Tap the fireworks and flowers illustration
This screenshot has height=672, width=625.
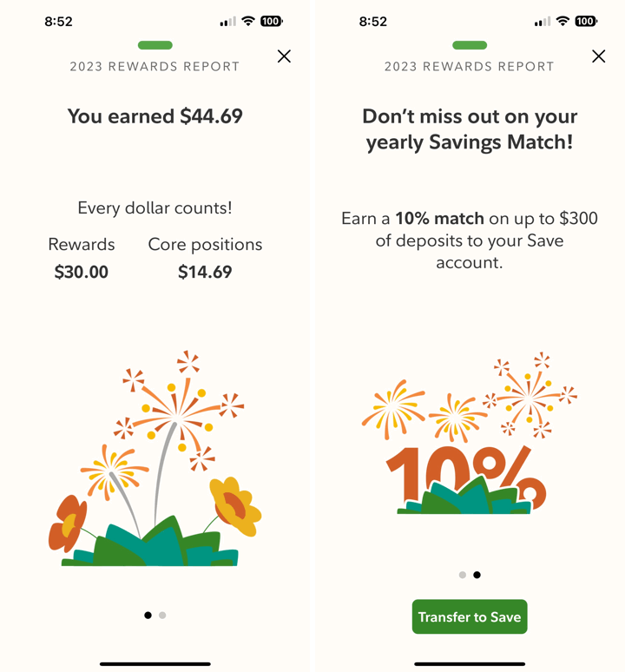coord(156,460)
